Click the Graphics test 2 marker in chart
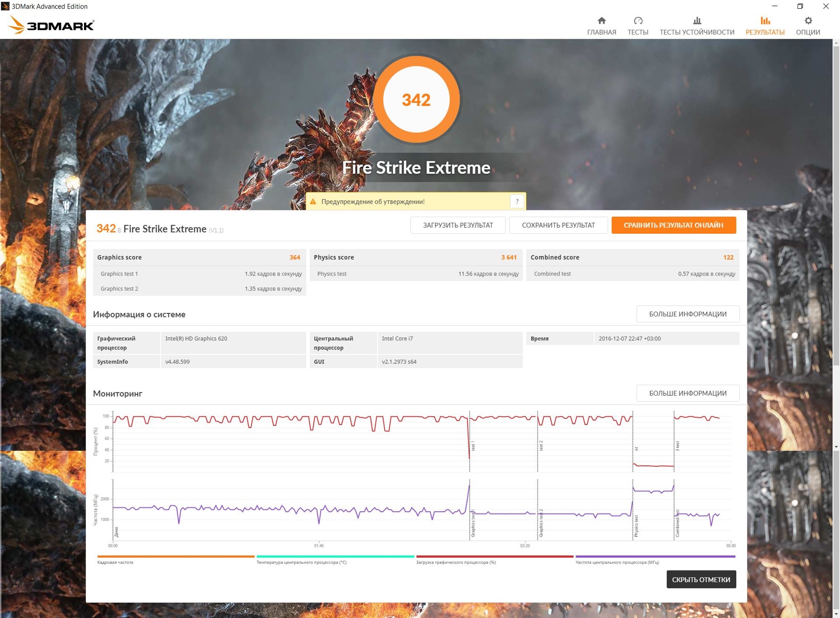 (x=541, y=523)
